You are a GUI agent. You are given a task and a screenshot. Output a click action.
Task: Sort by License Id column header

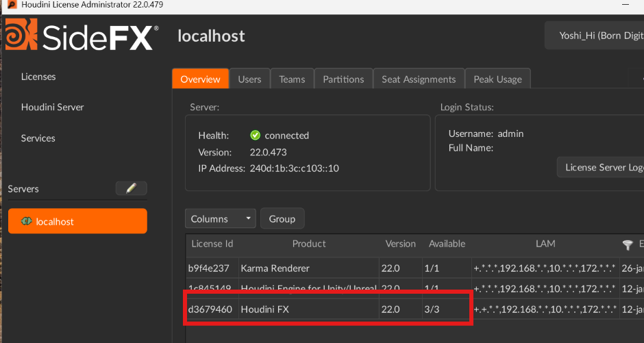pos(212,244)
